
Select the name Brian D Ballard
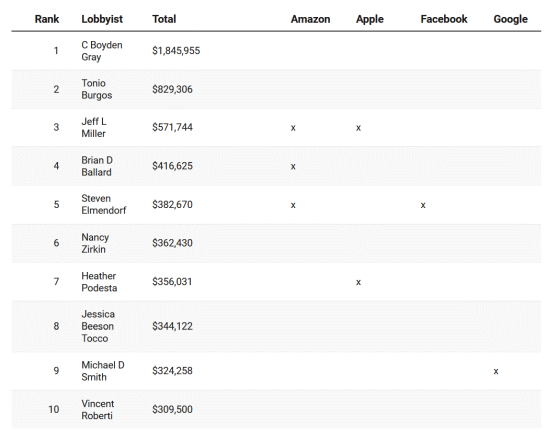[97, 166]
